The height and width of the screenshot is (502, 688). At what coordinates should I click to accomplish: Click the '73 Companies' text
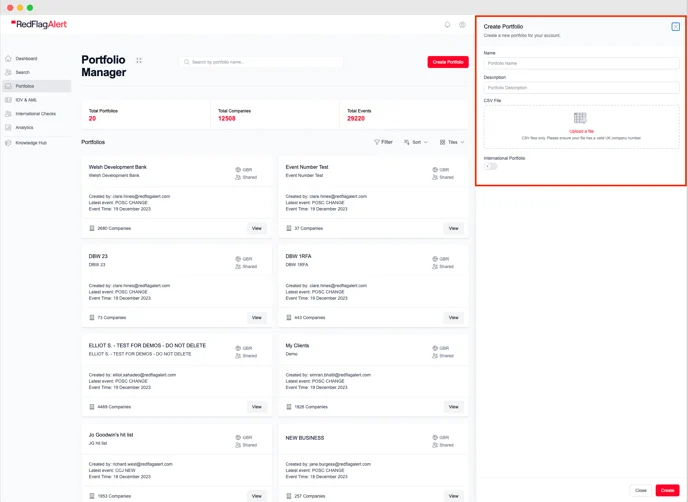tap(111, 317)
